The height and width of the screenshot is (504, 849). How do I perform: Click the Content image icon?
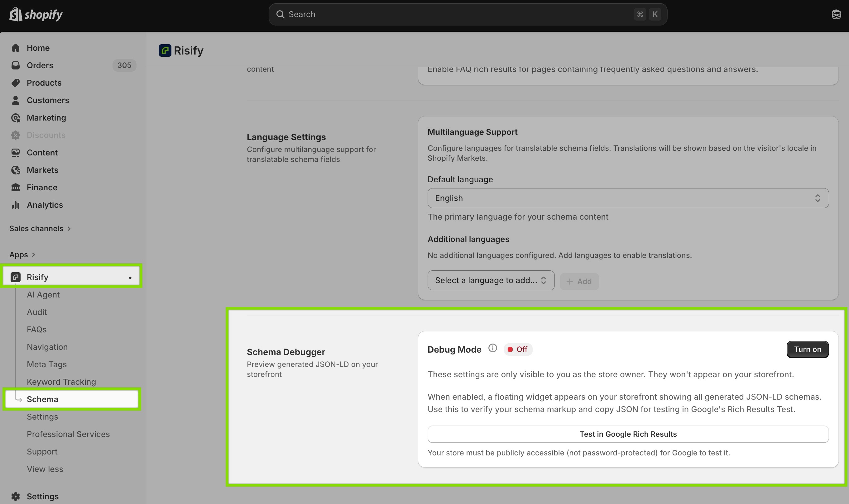(x=15, y=153)
